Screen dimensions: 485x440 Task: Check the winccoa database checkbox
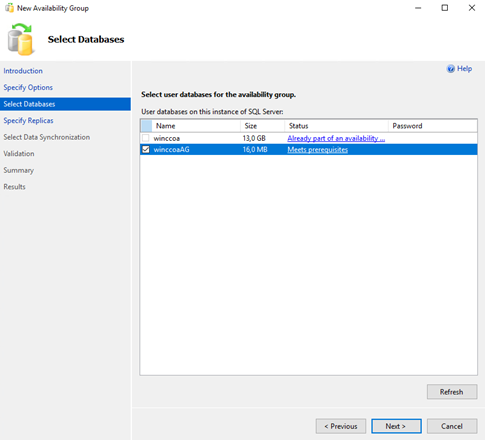tap(146, 138)
